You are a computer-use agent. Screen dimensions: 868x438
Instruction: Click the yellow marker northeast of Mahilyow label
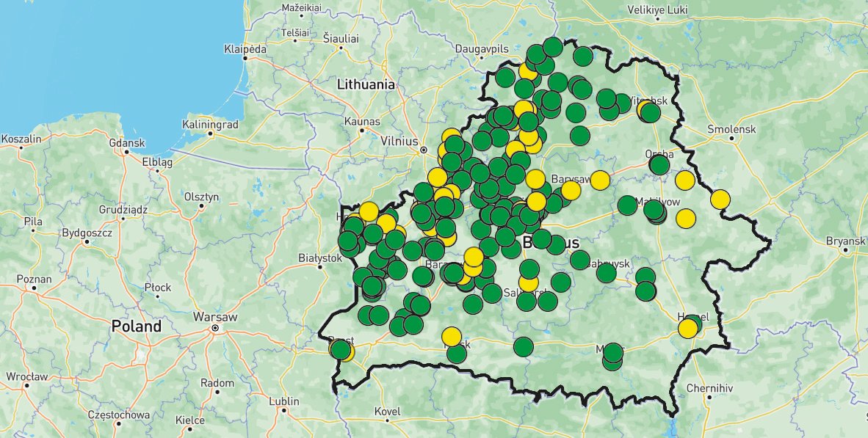point(684,180)
